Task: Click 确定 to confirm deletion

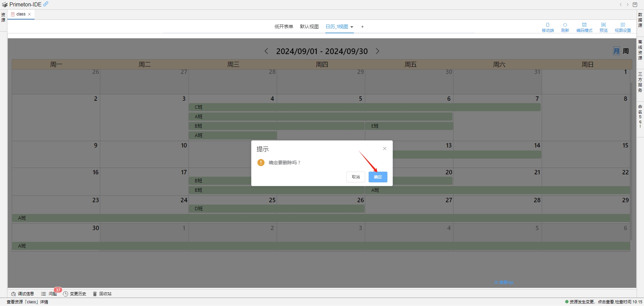Action: tap(378, 177)
